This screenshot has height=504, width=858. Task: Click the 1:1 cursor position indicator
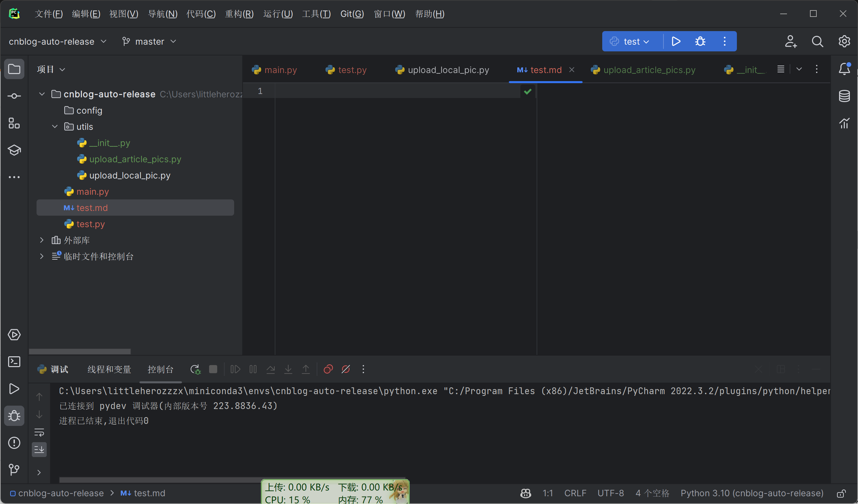tap(547, 494)
